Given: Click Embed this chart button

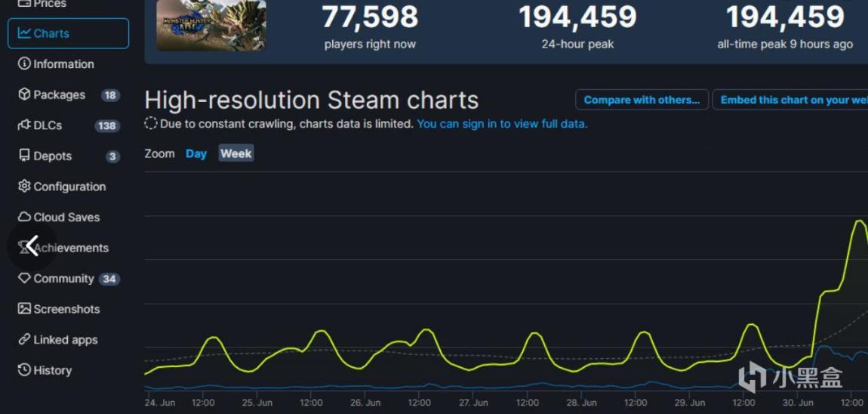Looking at the screenshot, I should coord(790,100).
